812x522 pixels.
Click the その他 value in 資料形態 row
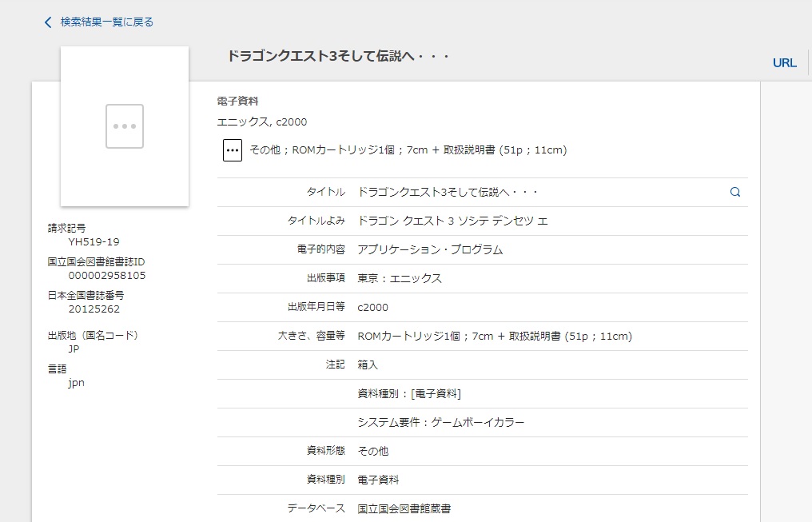point(373,451)
